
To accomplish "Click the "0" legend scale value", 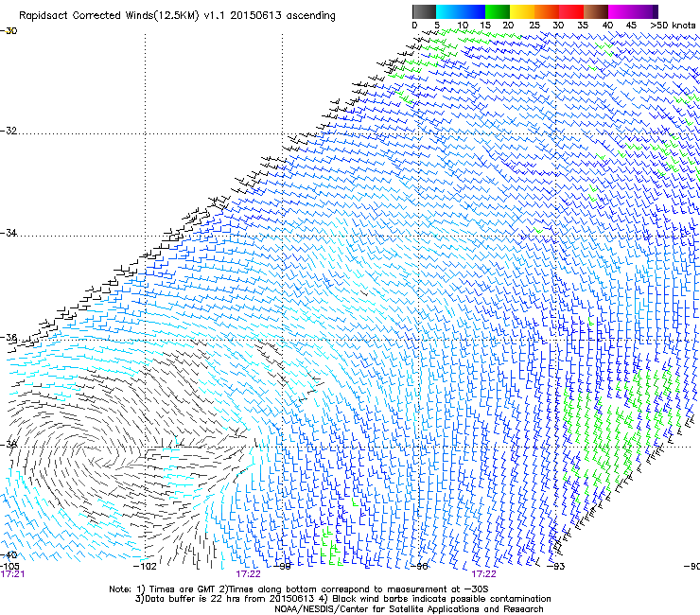I will point(414,25).
